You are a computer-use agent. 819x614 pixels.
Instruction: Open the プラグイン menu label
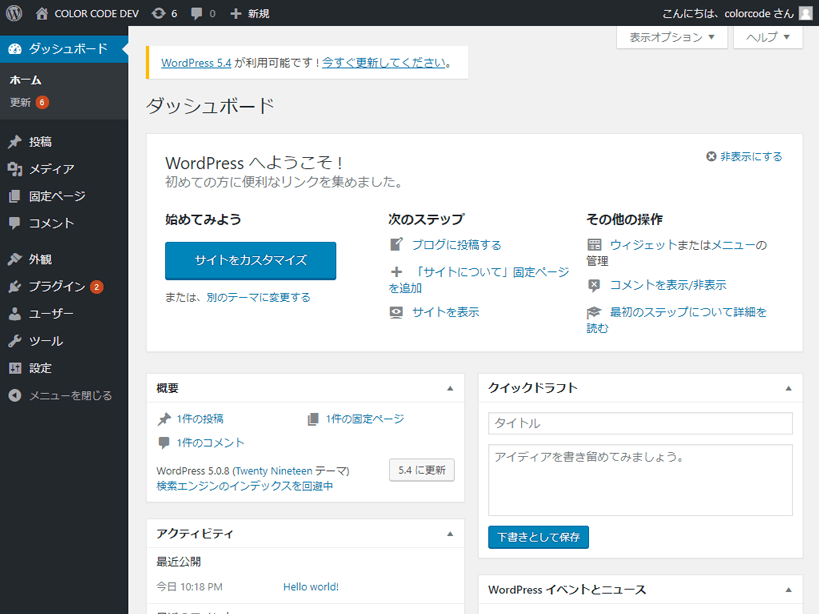[x=57, y=286]
